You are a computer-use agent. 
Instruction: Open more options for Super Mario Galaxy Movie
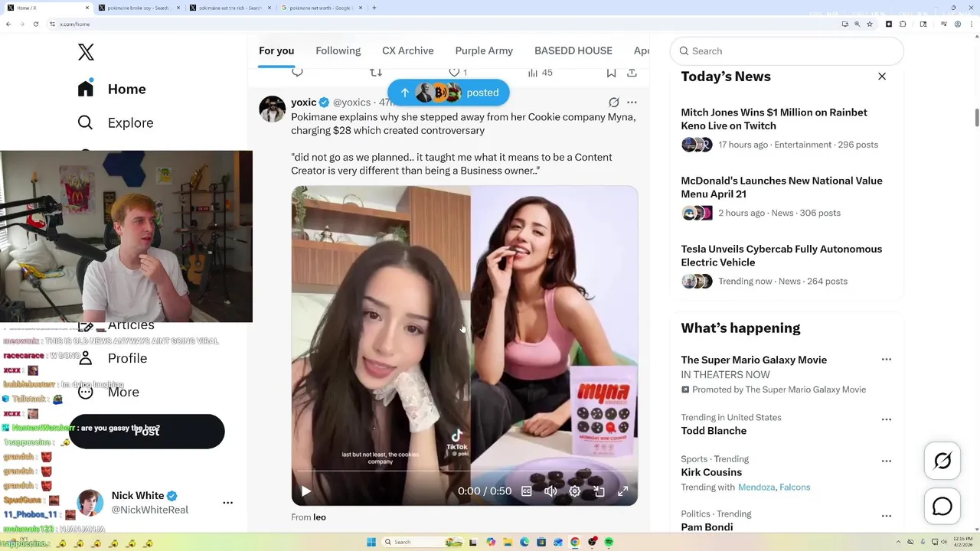887,359
